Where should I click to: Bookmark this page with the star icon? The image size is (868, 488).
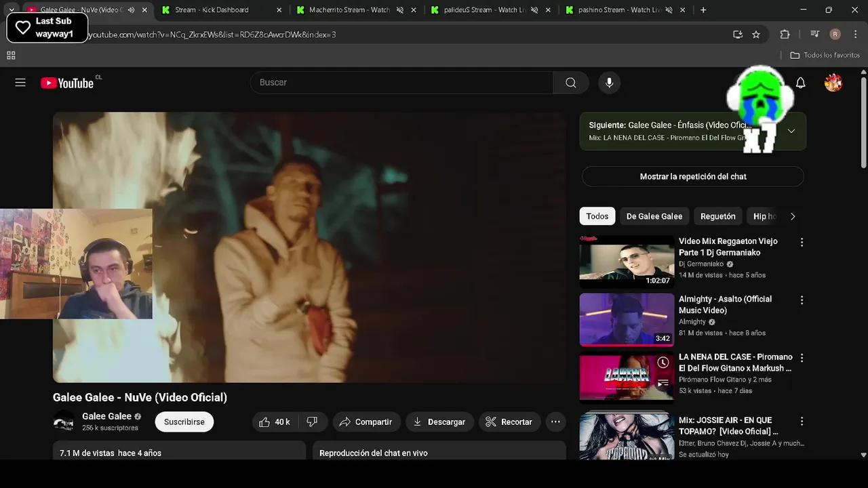point(756,35)
